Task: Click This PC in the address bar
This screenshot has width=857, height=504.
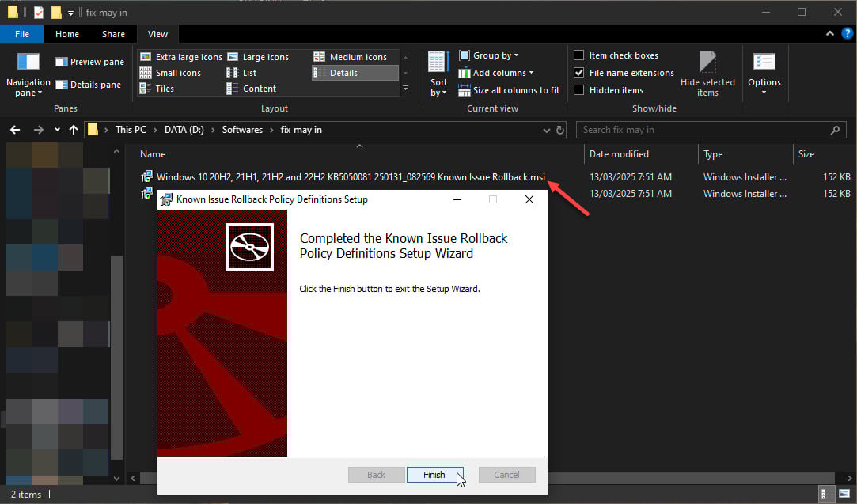Action: coord(131,130)
